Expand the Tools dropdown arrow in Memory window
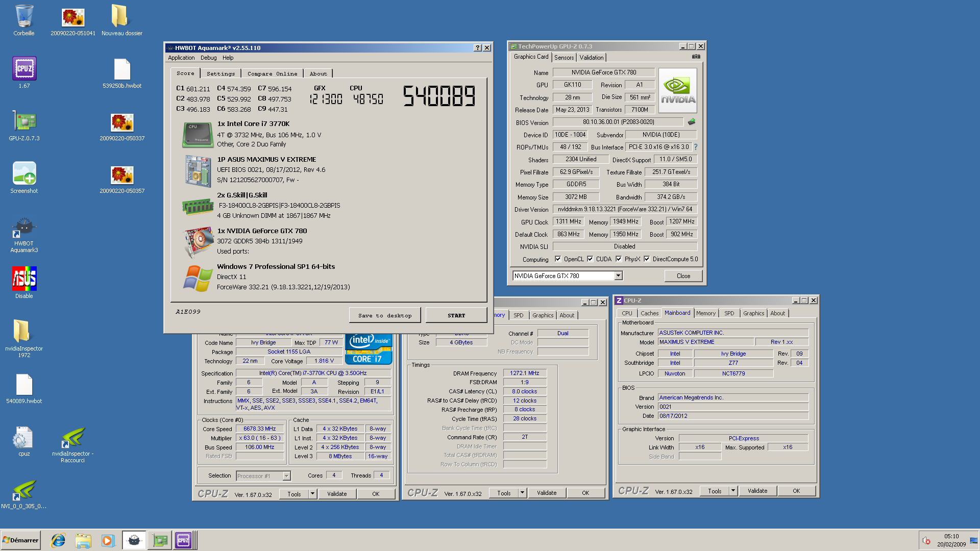 [522, 493]
